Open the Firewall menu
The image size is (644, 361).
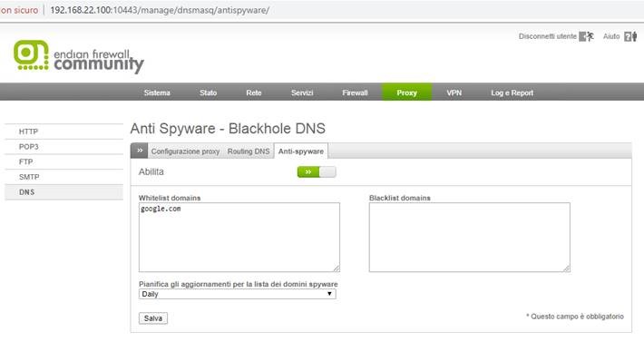tap(355, 93)
